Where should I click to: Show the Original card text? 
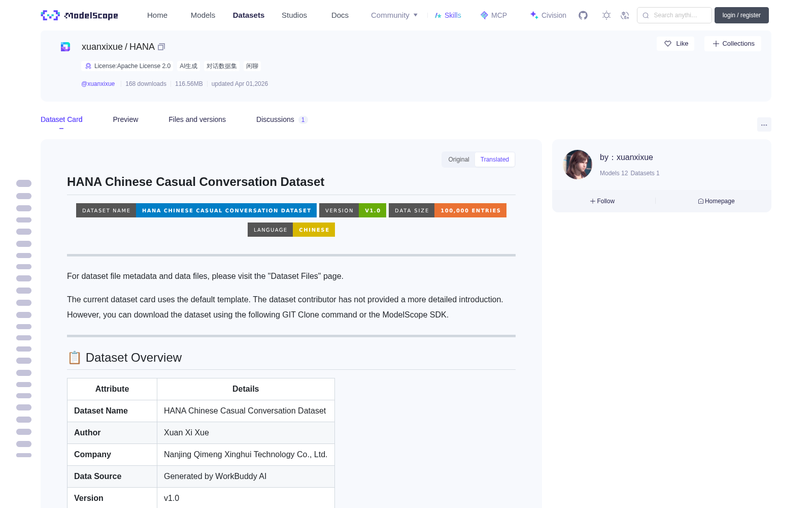tap(459, 160)
